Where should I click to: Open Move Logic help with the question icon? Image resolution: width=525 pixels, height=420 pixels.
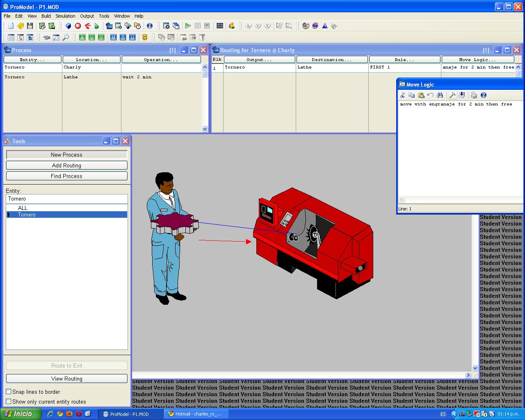483,95
